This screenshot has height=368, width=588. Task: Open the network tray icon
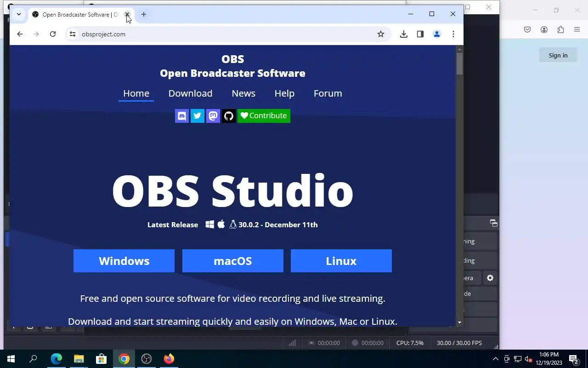(x=518, y=359)
